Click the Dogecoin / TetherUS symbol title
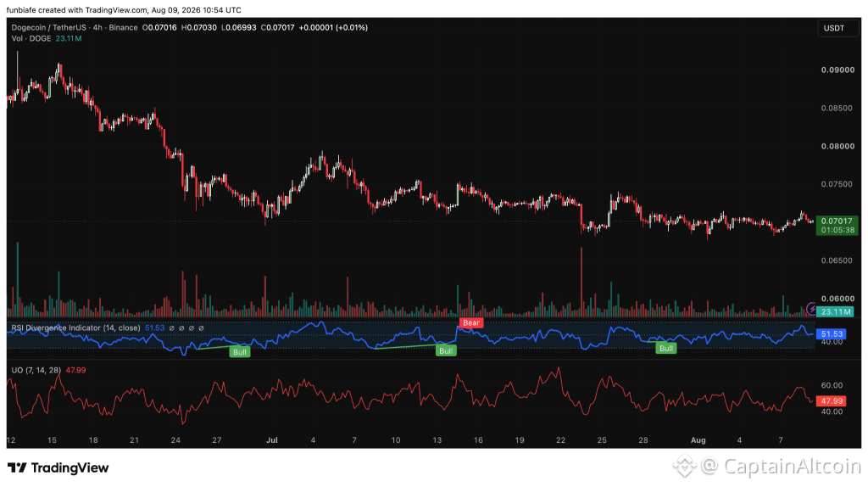 coord(48,28)
